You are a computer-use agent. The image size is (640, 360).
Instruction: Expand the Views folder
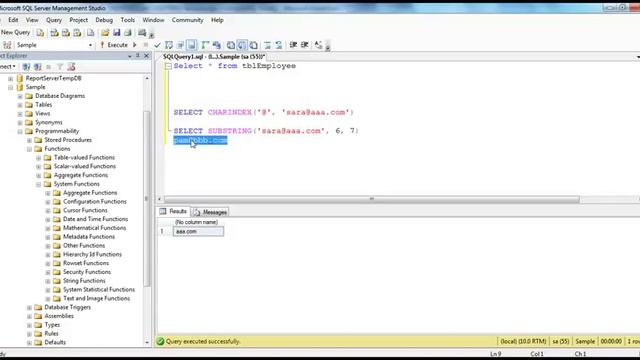click(x=20, y=113)
